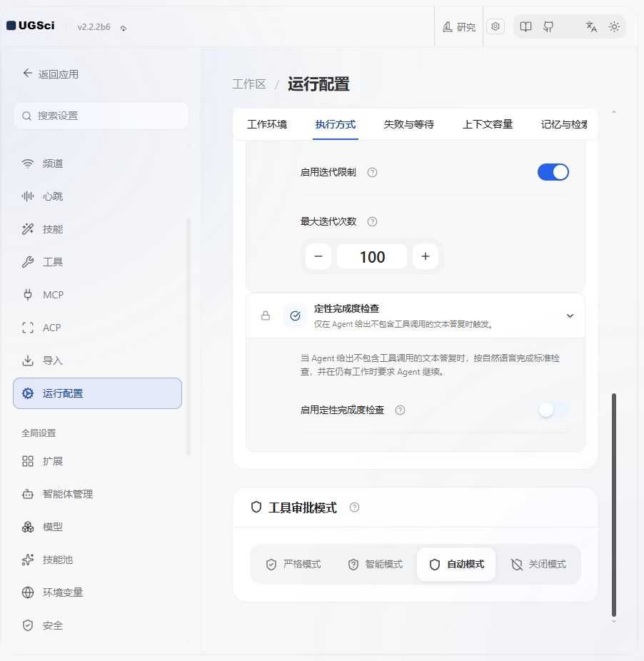Show help for 最大迭代次数
Image resolution: width=644 pixels, height=661 pixels.
coord(372,222)
